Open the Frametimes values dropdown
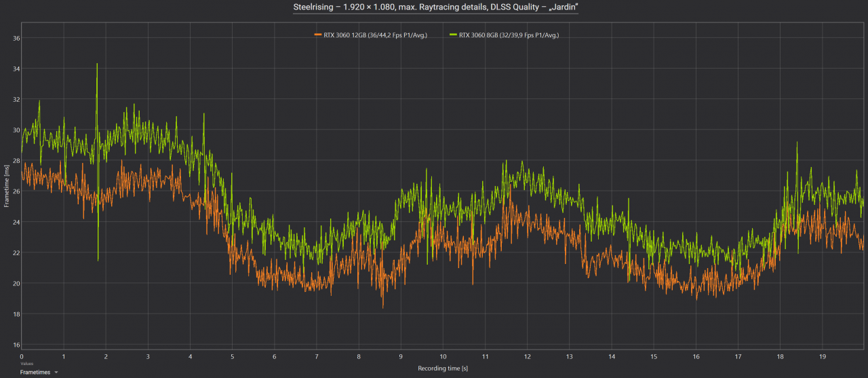Screen dimensions: 868x378 click(x=39, y=372)
